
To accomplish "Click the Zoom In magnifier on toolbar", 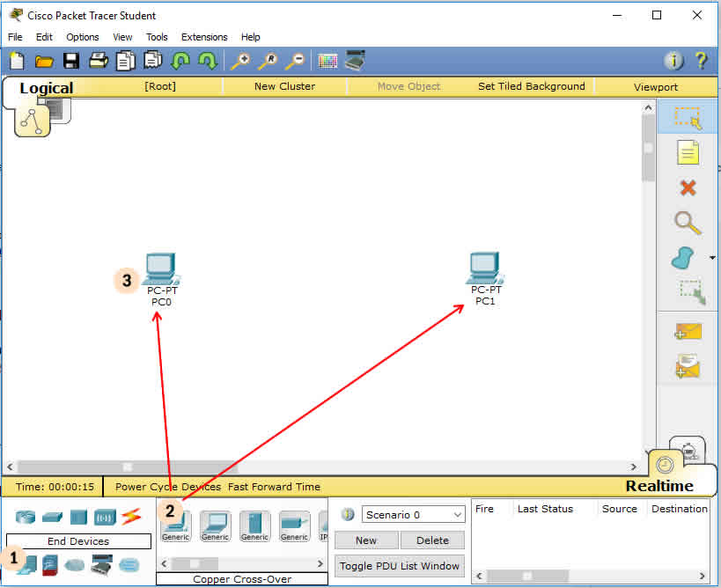I will (238, 60).
